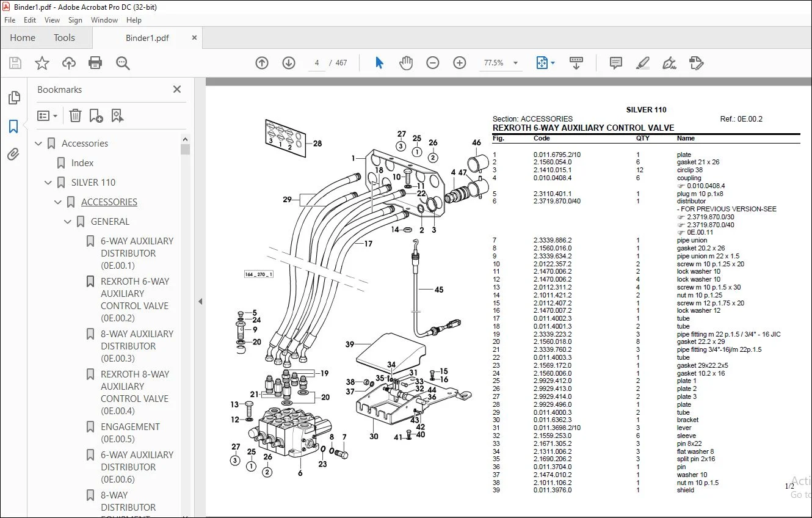Open 6-WAY AUXILIARY DISTRIBUTOR (0E.00.1) bookmark

137,254
